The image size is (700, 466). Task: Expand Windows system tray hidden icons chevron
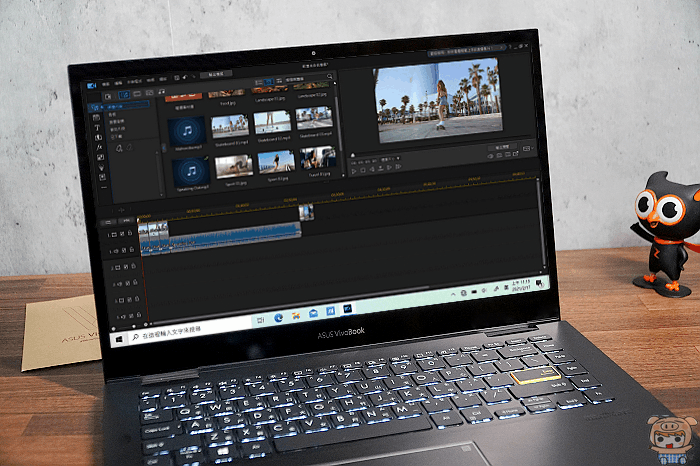pyautogui.click(x=453, y=295)
